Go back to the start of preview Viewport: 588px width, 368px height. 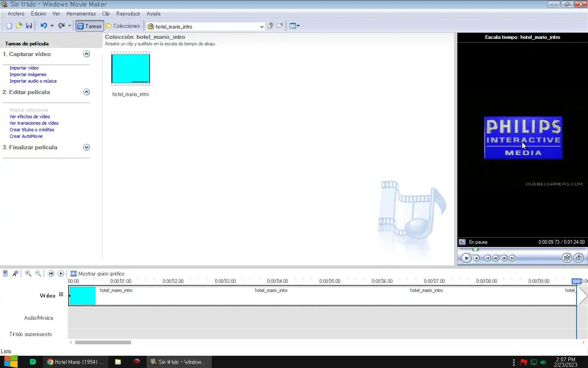click(488, 258)
